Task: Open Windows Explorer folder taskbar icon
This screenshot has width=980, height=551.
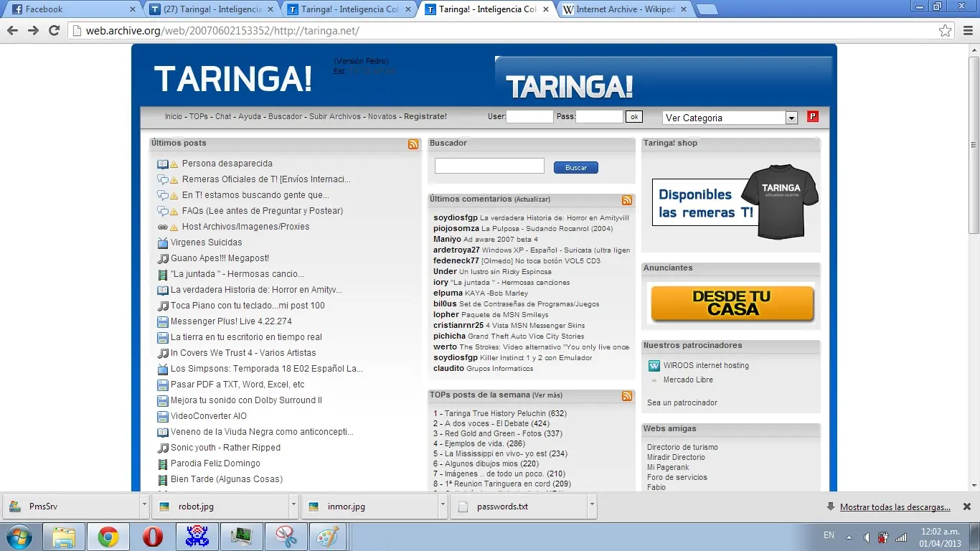Action: tap(64, 537)
